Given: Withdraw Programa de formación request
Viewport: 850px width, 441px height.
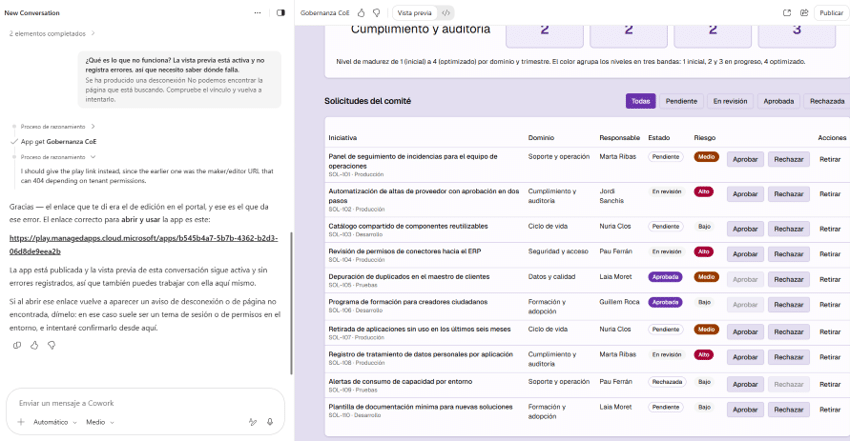Looking at the screenshot, I should coord(830,305).
